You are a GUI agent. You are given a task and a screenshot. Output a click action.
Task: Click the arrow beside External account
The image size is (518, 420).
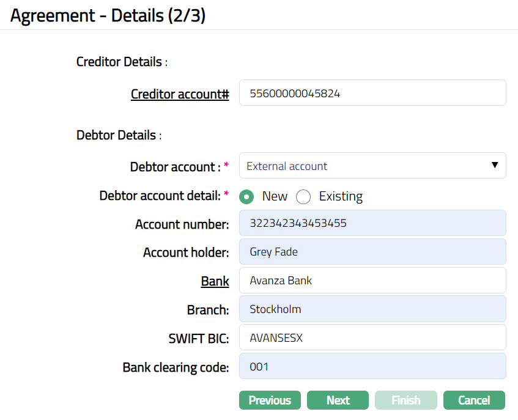(495, 166)
